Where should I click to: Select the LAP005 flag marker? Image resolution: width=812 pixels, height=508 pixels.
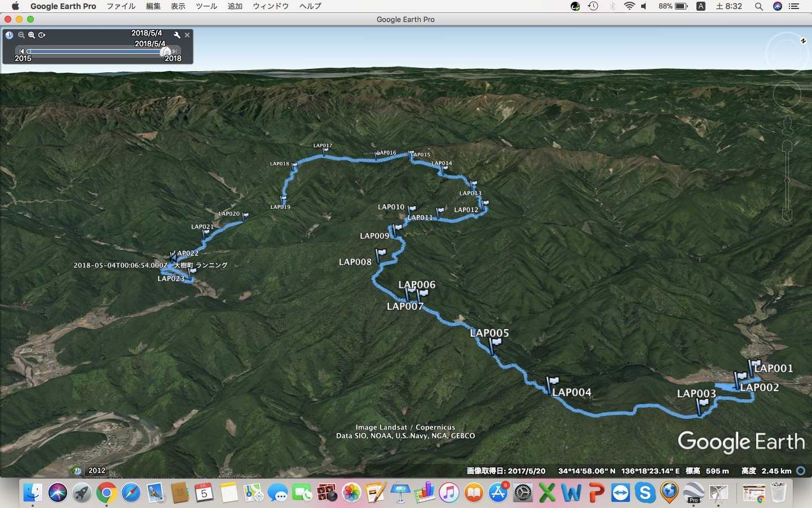tap(495, 343)
